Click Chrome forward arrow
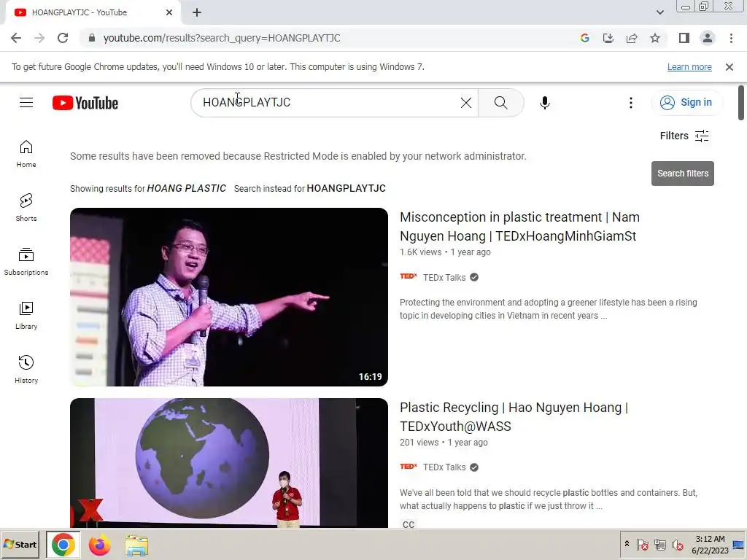 click(39, 38)
